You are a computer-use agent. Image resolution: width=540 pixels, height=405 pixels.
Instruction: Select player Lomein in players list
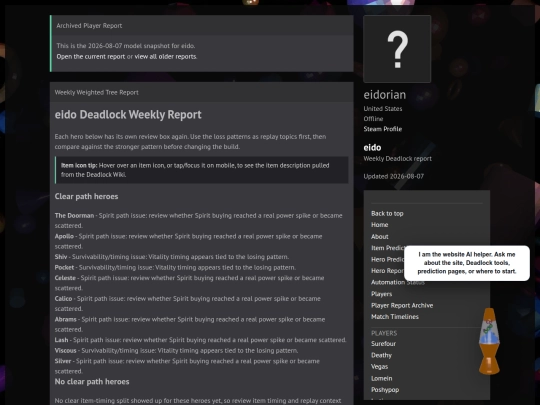click(x=381, y=378)
